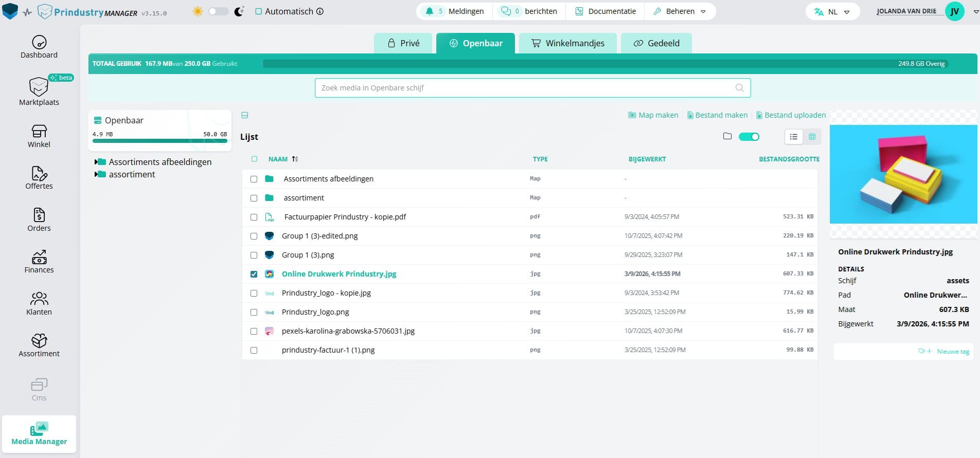Image resolution: width=980 pixels, height=458 pixels.
Task: Click the search magnifier icon
Action: [x=739, y=88]
